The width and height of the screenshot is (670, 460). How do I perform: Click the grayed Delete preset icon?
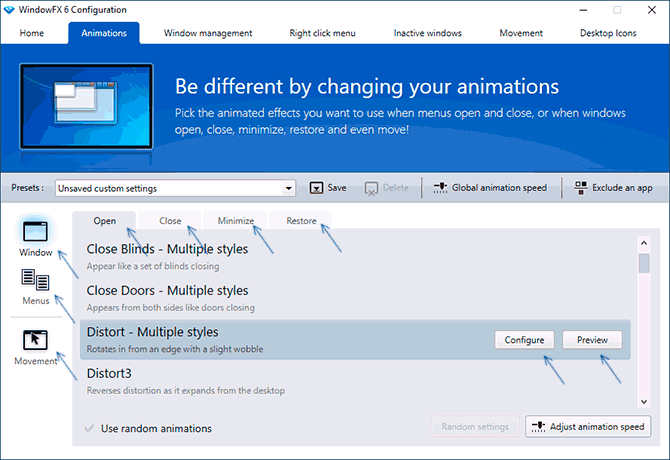click(x=371, y=188)
